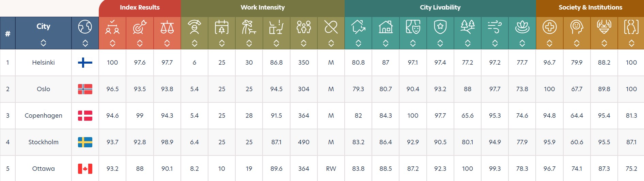Open the Index Results tab
The width and height of the screenshot is (644, 181).
[x=140, y=8]
